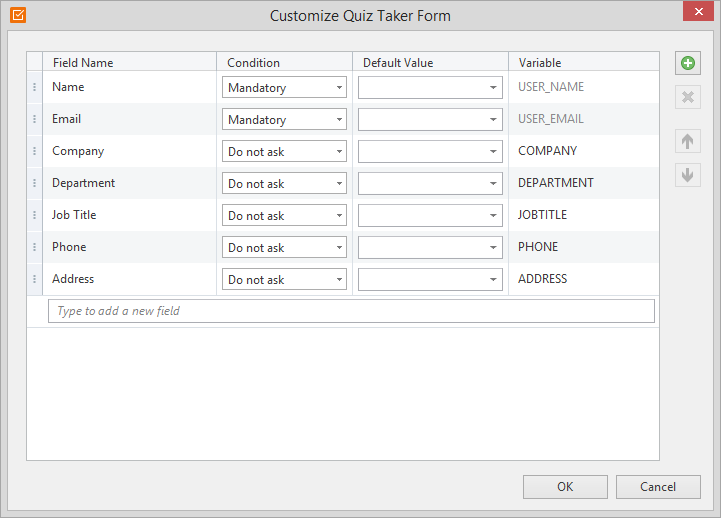This screenshot has width=721, height=518.
Task: Open the Condition dropdown for Phone
Action: coord(284,247)
